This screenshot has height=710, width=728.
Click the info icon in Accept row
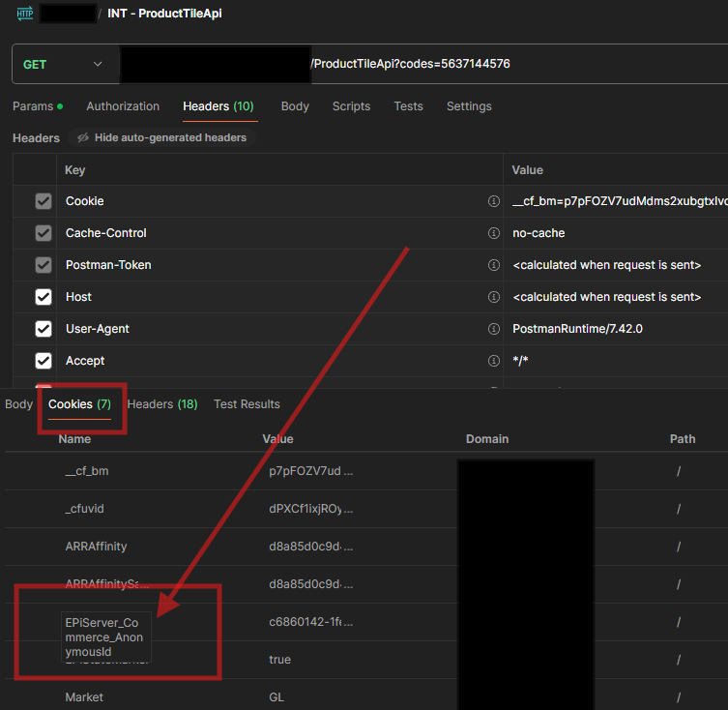pos(494,361)
